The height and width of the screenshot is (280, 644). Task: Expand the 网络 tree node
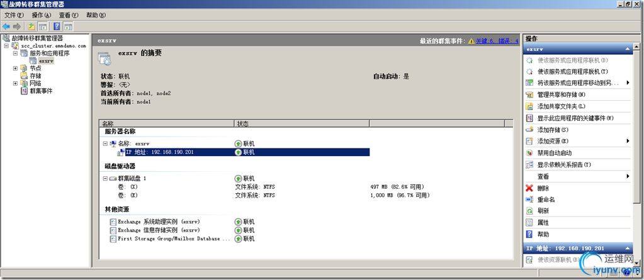pyautogui.click(x=15, y=83)
